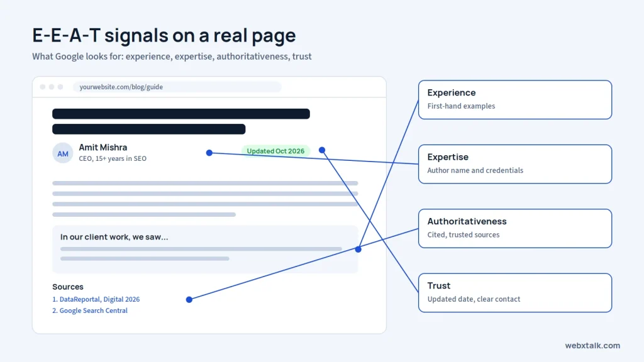Select the yourwebsite.com/blog/guide address bar
Viewport: 644px width, 362px height.
[x=177, y=87]
